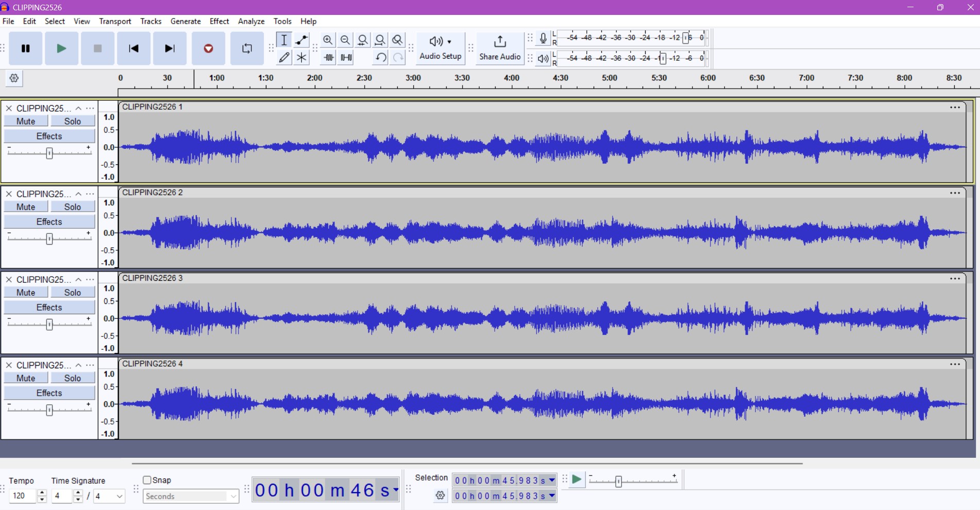Screen dimensions: 980x510
Task: Select the Envelope tool
Action: click(301, 40)
